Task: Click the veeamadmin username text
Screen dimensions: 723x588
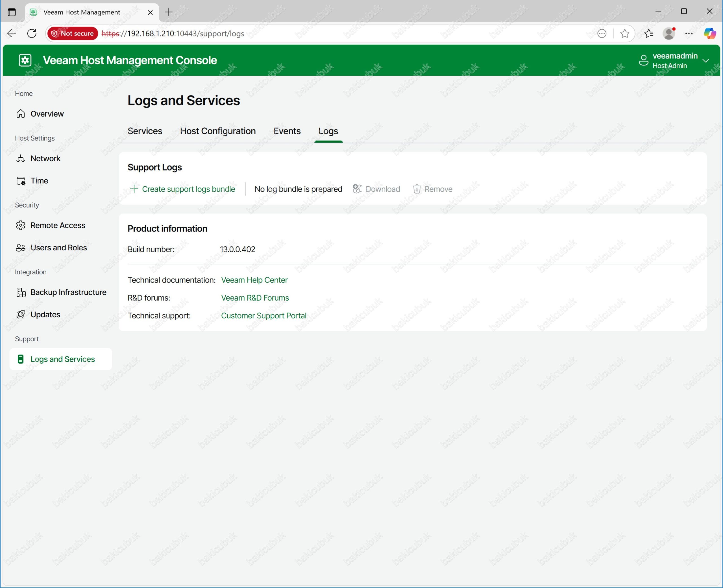Action: (x=675, y=56)
